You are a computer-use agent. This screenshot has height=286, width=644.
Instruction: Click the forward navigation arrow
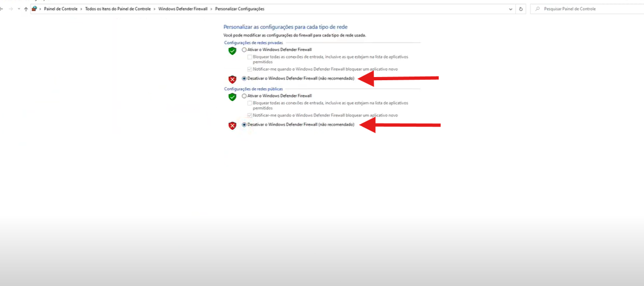[x=11, y=9]
